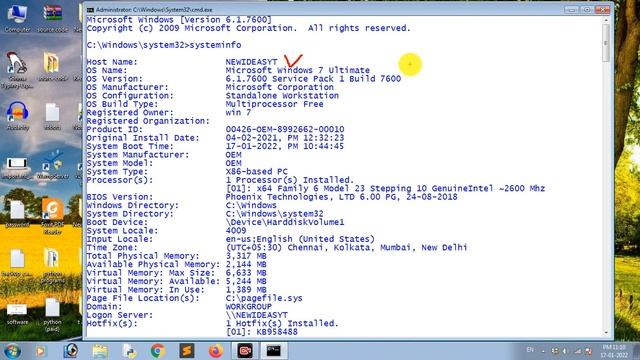The width and height of the screenshot is (640, 360).
Task: Click the 'Standalone Workstation' configuration value
Action: click(282, 96)
